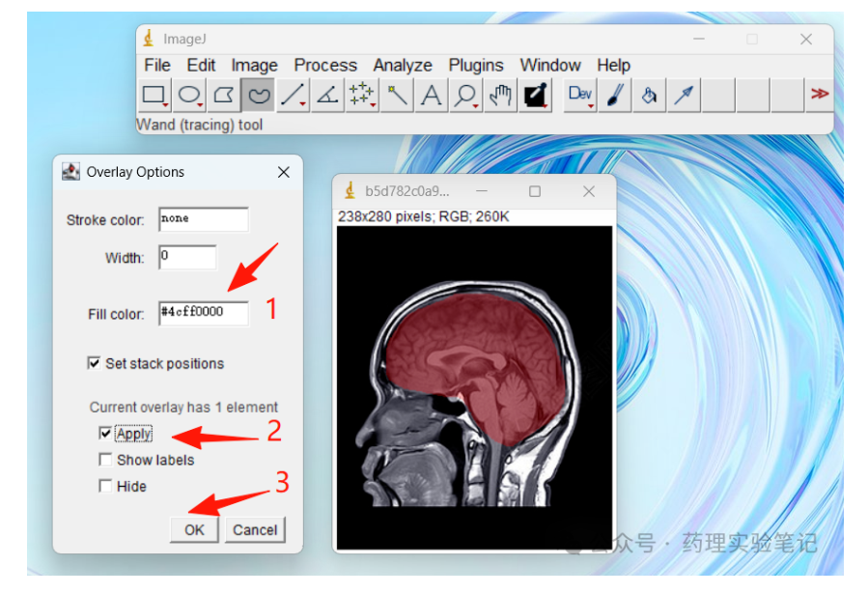
Task: Open the File menu
Action: click(x=157, y=66)
